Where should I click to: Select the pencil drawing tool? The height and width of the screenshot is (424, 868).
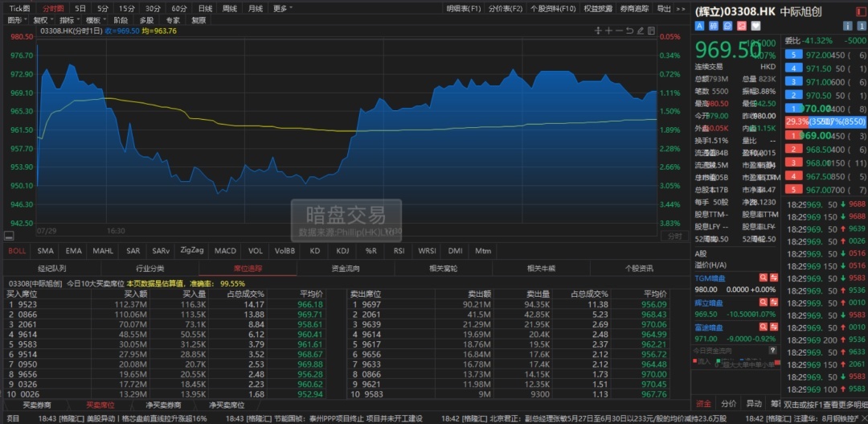pyautogui.click(x=641, y=31)
